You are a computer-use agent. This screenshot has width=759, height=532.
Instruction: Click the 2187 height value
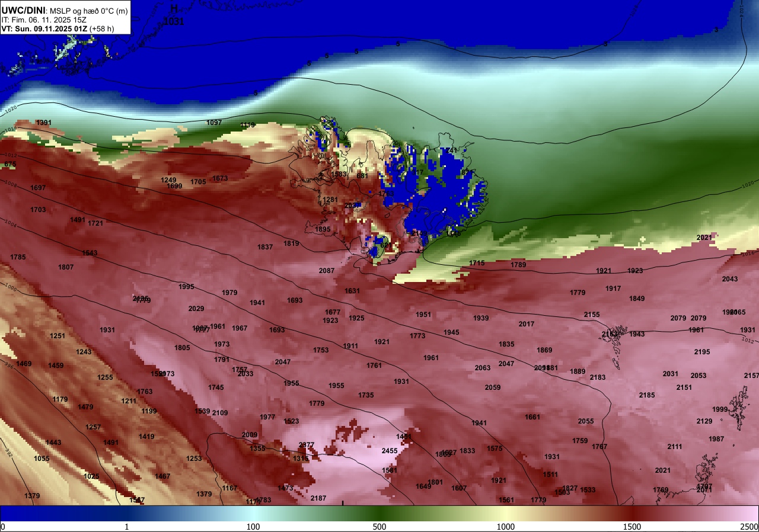[318, 498]
